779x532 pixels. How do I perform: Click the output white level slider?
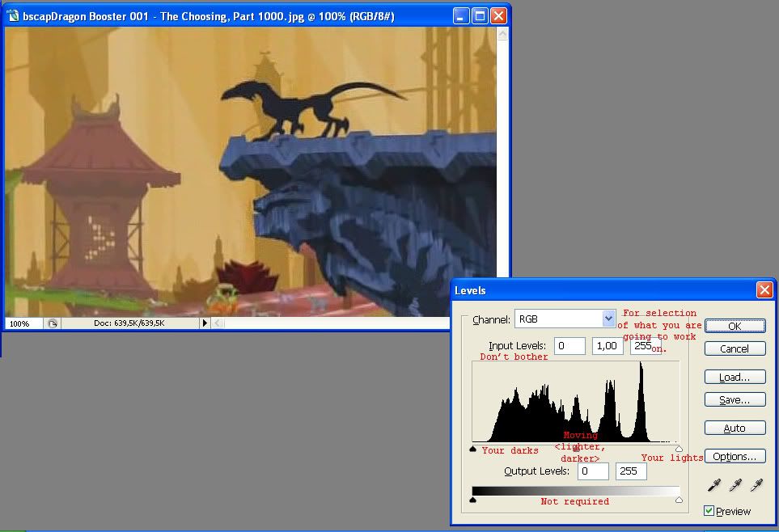tap(680, 500)
